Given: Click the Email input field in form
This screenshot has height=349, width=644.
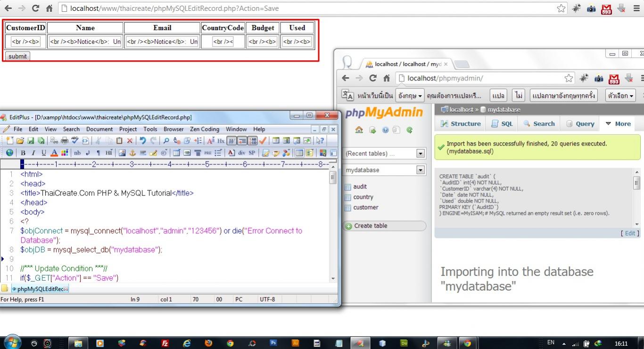Looking at the screenshot, I should point(162,42).
